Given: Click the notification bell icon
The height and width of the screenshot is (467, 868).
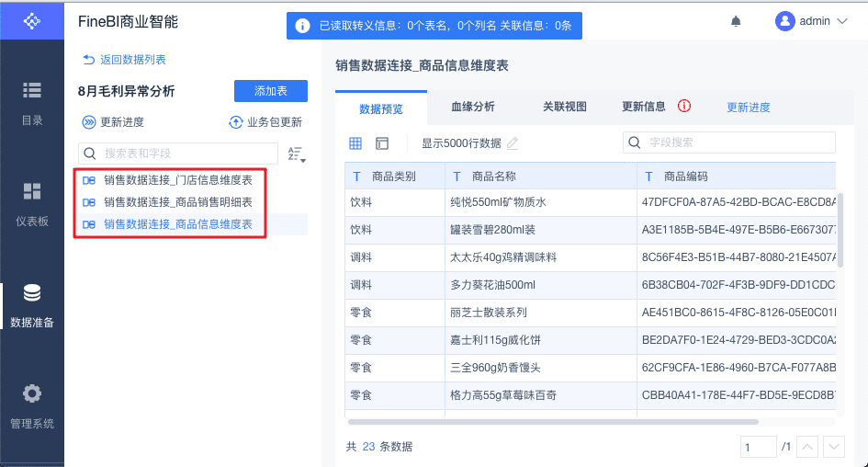Looking at the screenshot, I should (736, 21).
